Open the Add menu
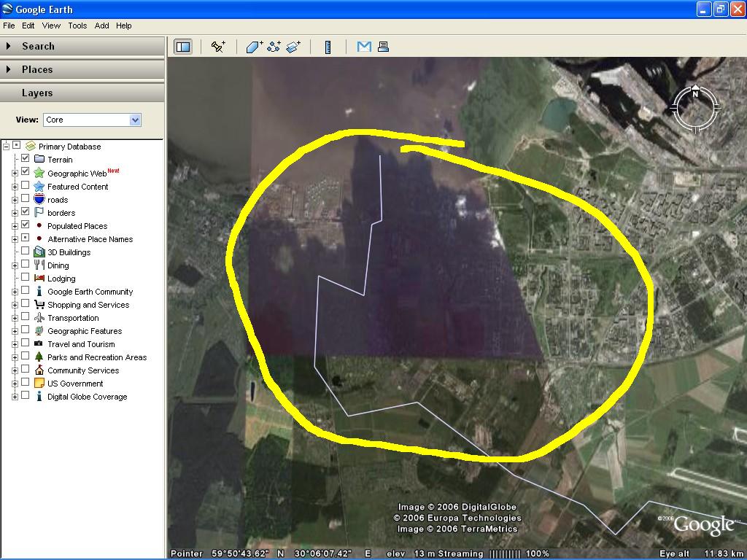Screen dimensions: 747x560 tap(101, 26)
